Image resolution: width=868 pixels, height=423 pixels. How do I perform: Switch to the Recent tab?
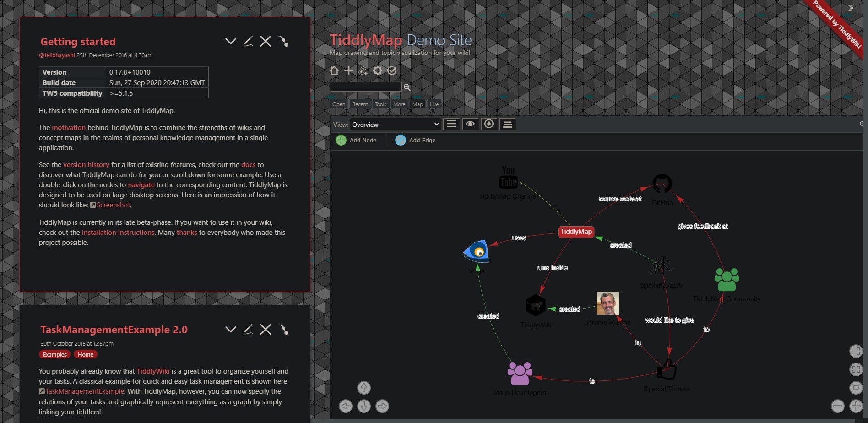click(x=360, y=104)
